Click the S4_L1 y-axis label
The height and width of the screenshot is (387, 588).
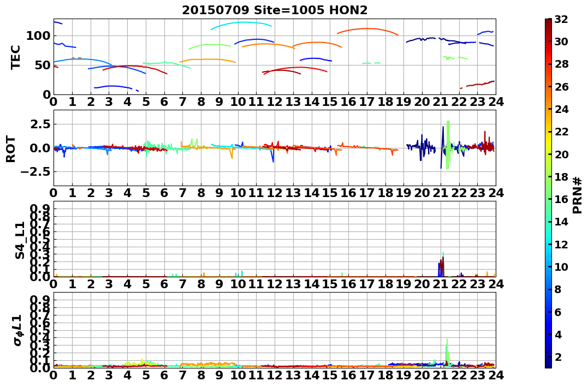point(20,240)
